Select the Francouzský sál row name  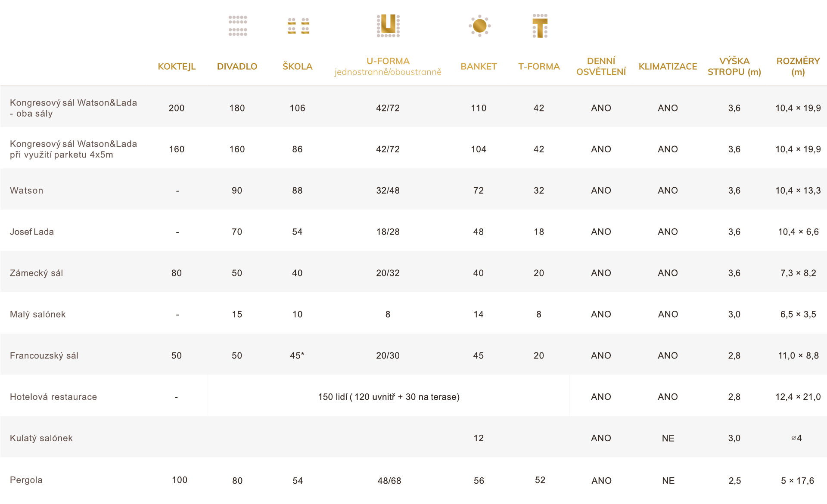click(44, 356)
